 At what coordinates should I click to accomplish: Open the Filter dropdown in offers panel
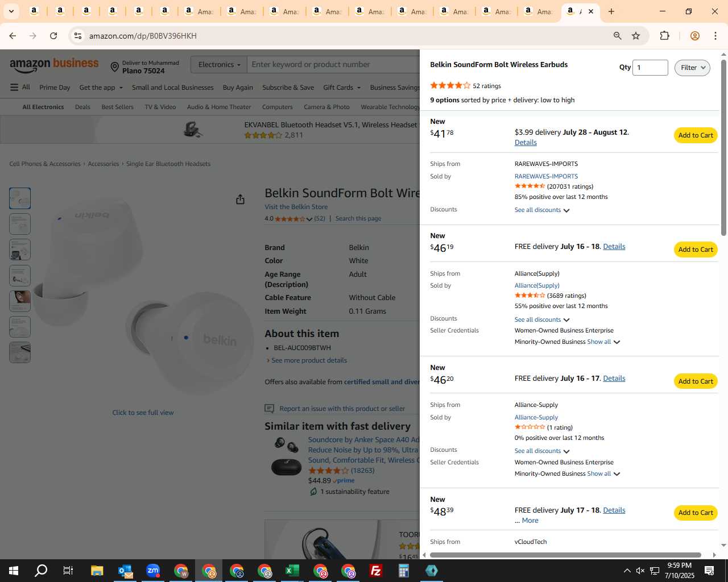tap(692, 68)
